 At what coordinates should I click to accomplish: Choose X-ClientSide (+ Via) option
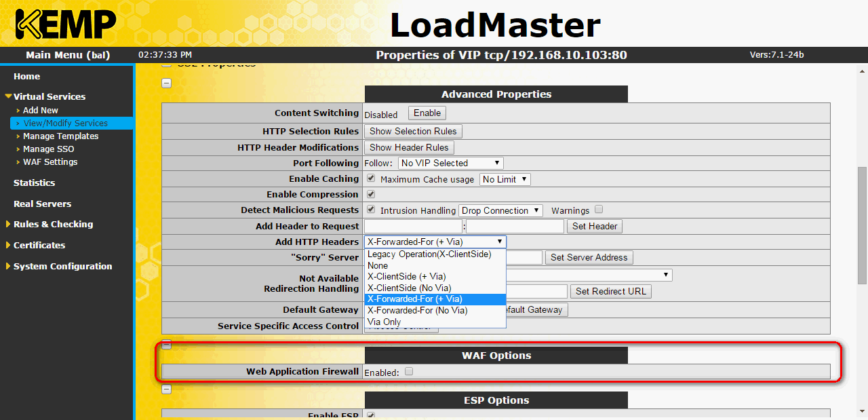[x=435, y=277]
